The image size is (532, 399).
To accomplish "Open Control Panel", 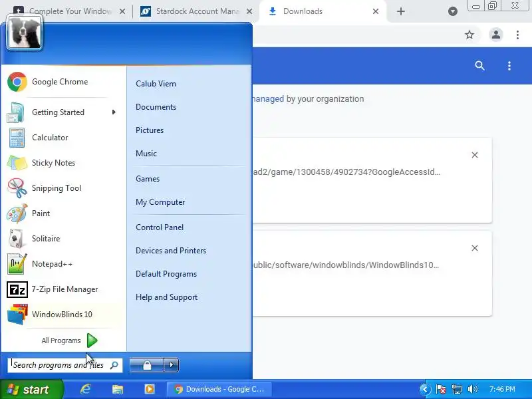I will (x=160, y=227).
